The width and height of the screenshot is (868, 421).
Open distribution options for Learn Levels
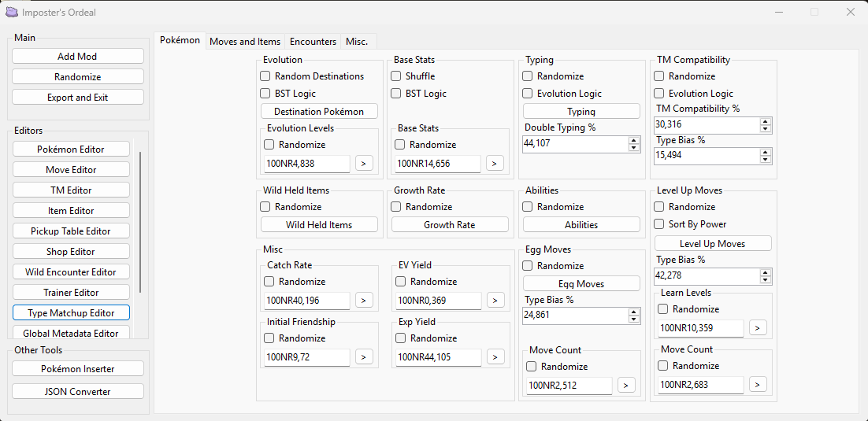click(758, 327)
